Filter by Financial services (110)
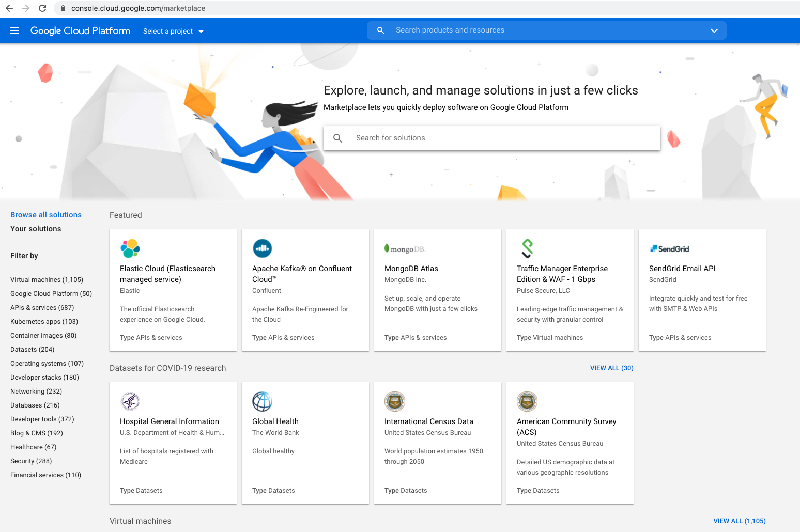 45,475
